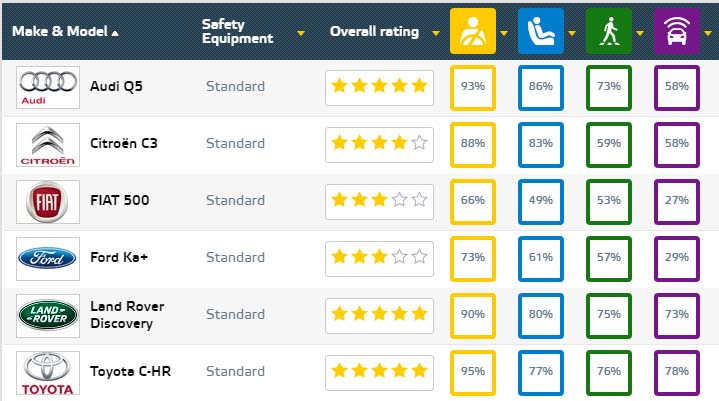Click the FIAT logo
719x401 pixels.
click(x=47, y=201)
